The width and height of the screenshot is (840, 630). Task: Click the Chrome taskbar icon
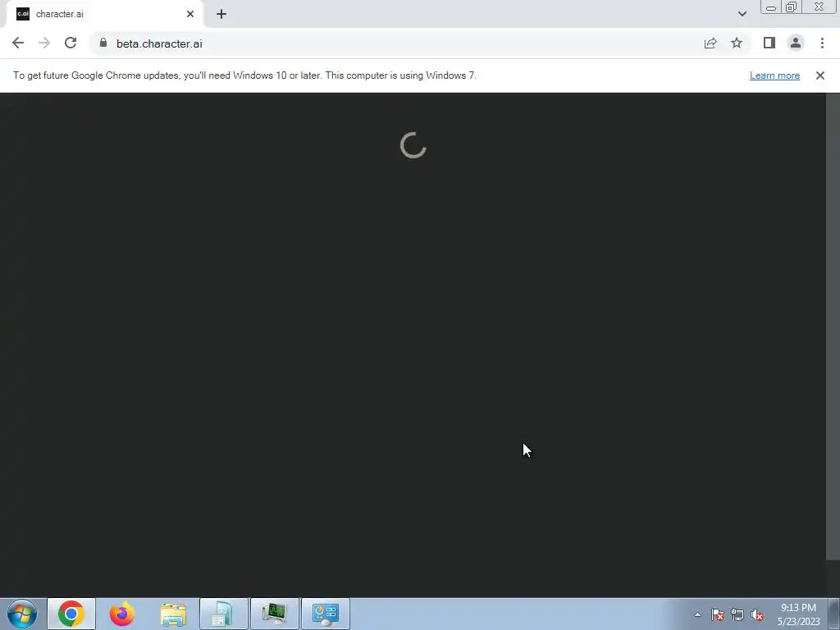tap(71, 614)
